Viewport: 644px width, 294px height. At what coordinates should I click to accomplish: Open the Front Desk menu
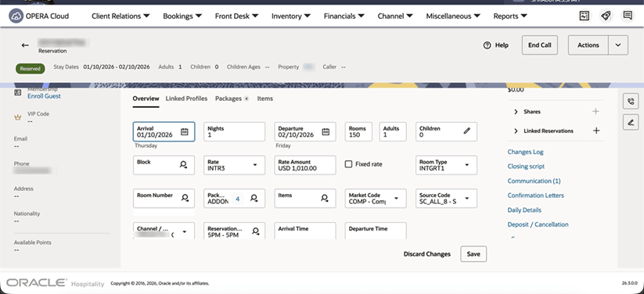pos(236,16)
